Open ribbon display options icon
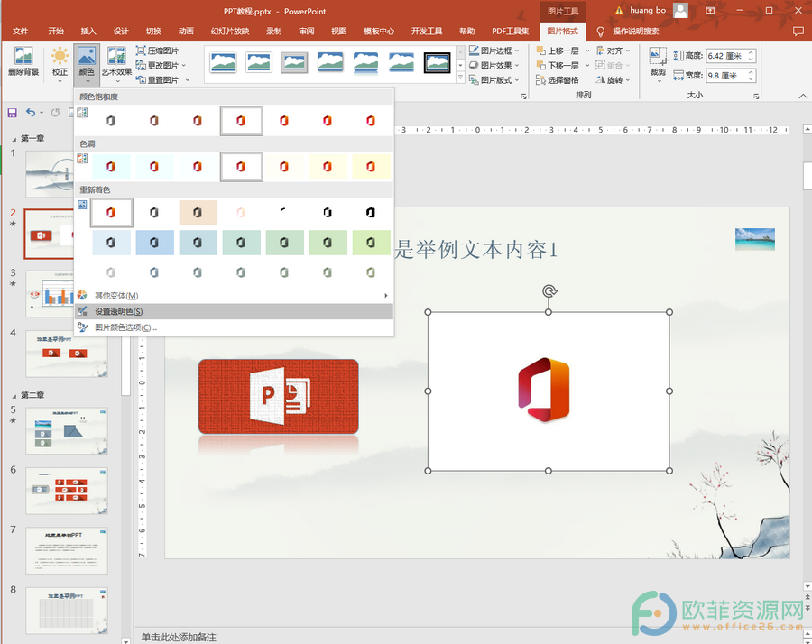The image size is (812, 644). pos(710,10)
